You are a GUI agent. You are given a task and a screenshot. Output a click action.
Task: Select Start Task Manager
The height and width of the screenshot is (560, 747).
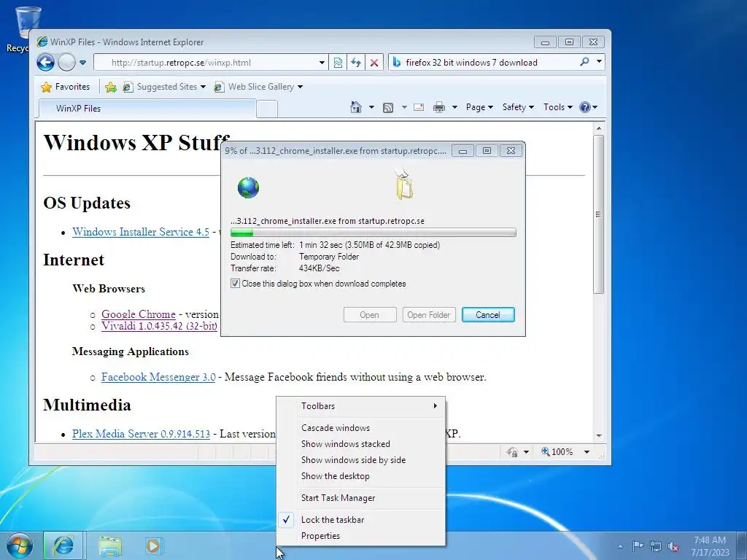361,497
